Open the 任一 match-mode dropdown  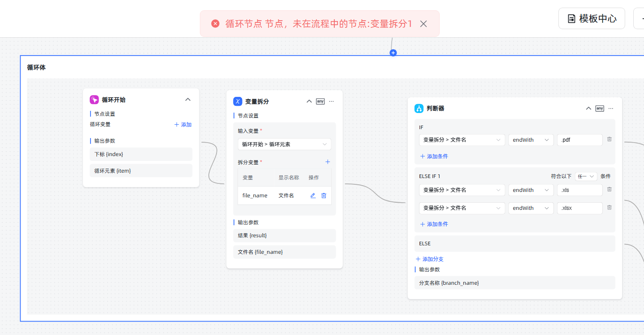(x=586, y=176)
